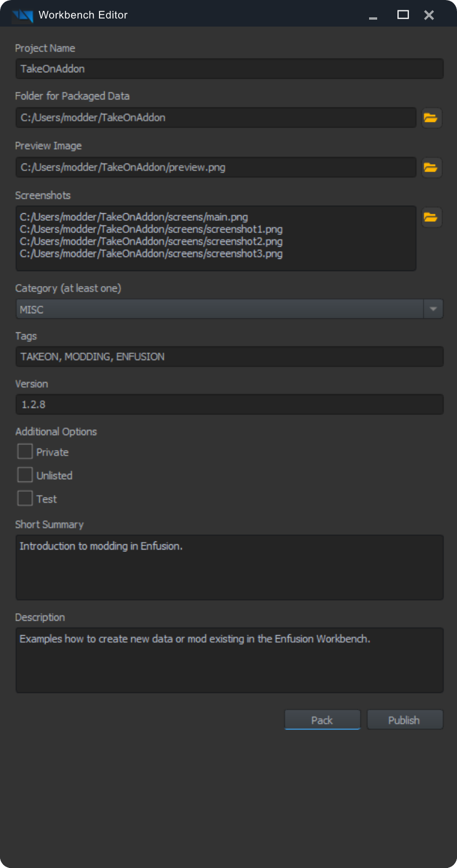Viewport: 457px width, 868px height.
Task: Check the Unlisted checkbox
Action: click(x=24, y=474)
